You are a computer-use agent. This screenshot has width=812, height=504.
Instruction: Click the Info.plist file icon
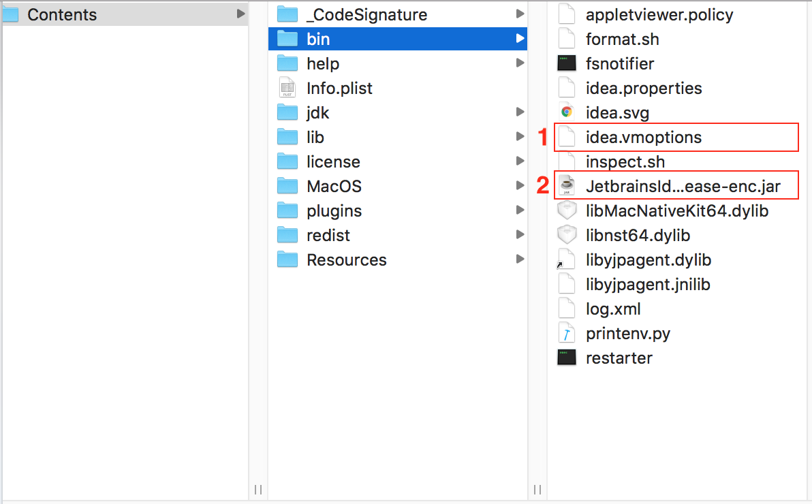pos(287,88)
